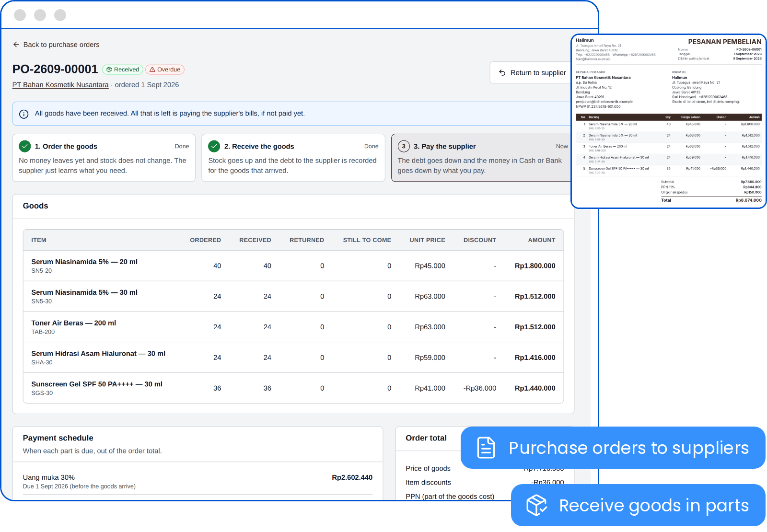The height and width of the screenshot is (532, 767).
Task: Open PT Bahan Kosmetik Nusantara supplier link
Action: click(60, 85)
